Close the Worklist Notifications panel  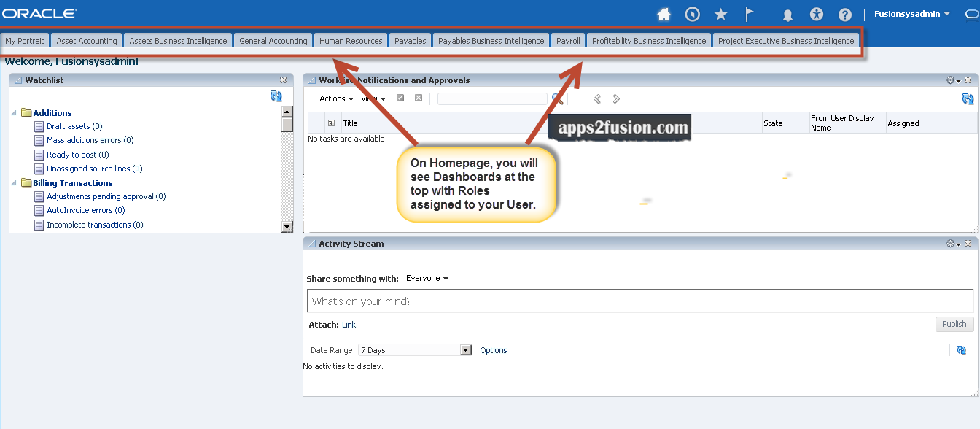point(968,80)
